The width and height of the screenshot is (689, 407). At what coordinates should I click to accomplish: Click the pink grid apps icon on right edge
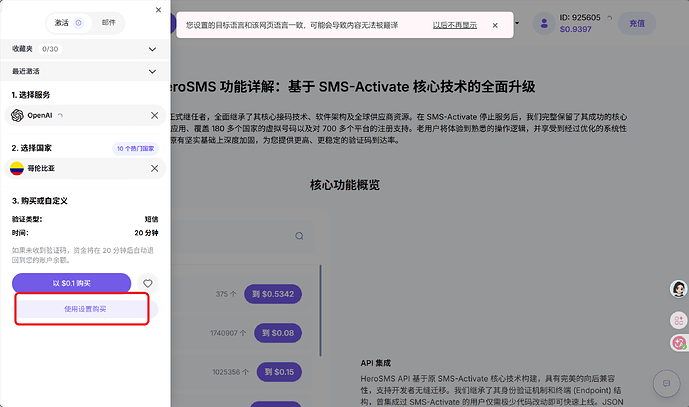click(678, 320)
